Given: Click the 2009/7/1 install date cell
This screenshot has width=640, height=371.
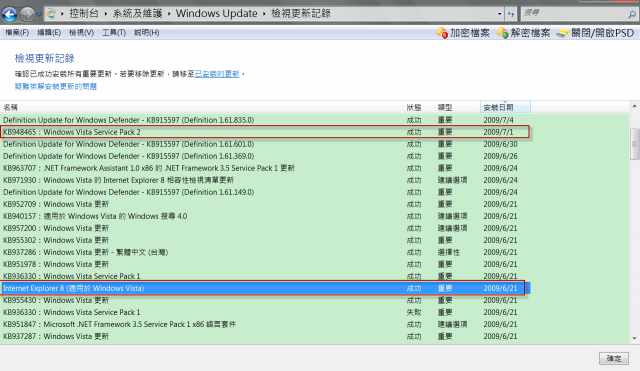Looking at the screenshot, I should (498, 132).
